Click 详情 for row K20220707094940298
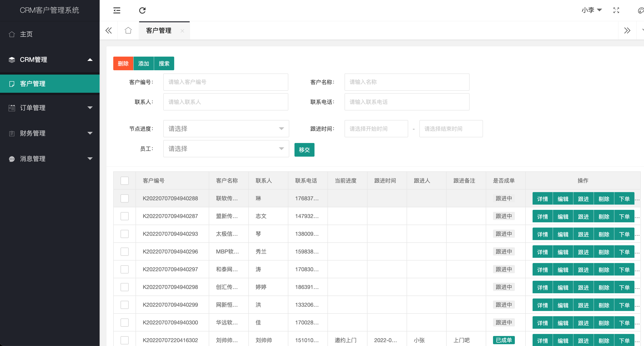This screenshot has height=346, width=644. coord(543,288)
